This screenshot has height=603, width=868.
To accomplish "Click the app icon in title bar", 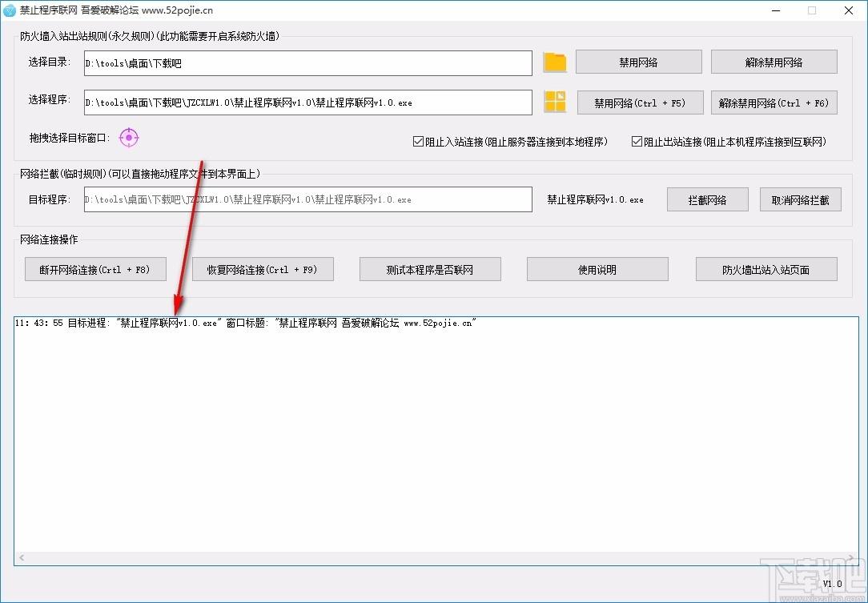I will pos(10,10).
